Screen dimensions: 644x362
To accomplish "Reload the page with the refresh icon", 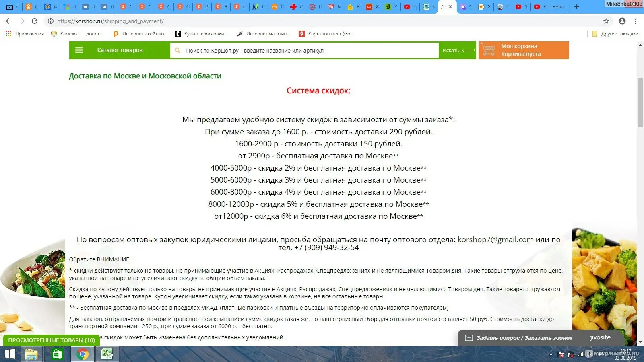I will 35,21.
